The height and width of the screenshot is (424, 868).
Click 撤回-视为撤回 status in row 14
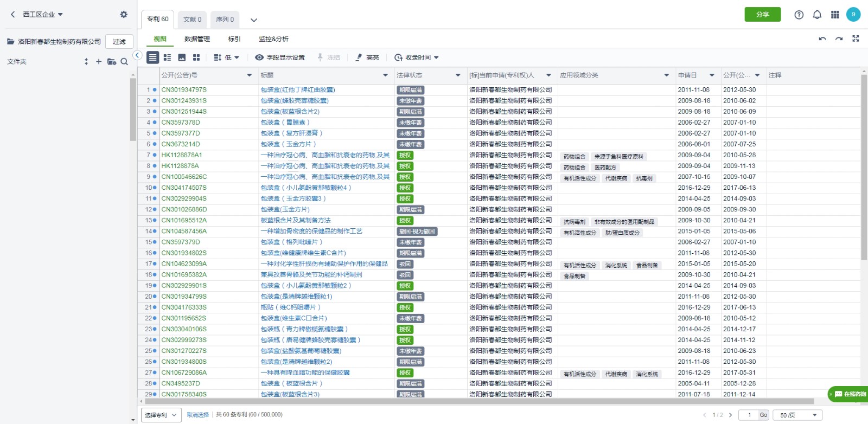[x=417, y=232]
